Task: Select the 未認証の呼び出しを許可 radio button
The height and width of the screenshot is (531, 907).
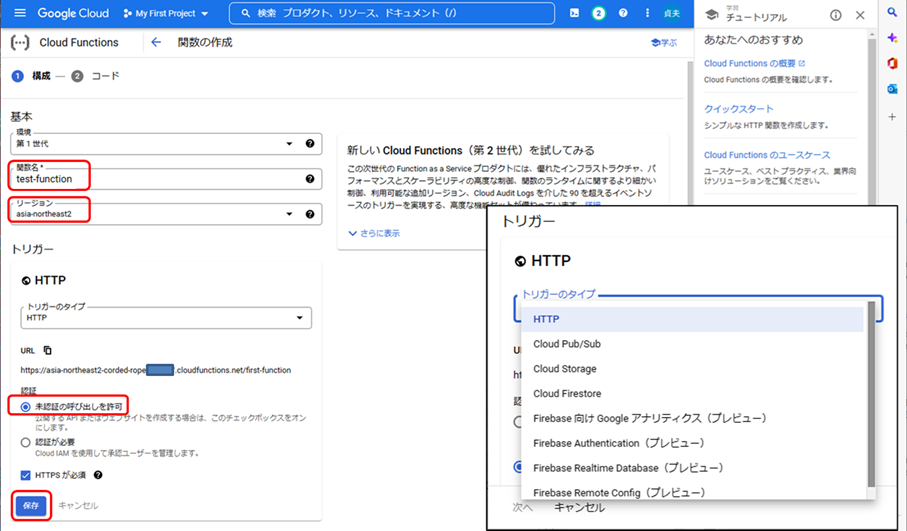Action: click(x=26, y=407)
